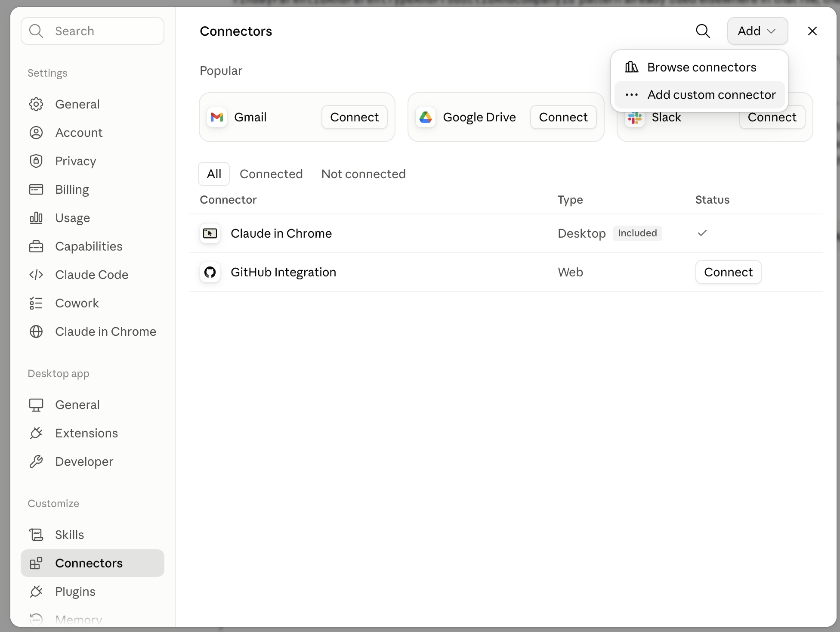Click the Privacy shield icon
This screenshot has width=840, height=632.
[36, 161]
